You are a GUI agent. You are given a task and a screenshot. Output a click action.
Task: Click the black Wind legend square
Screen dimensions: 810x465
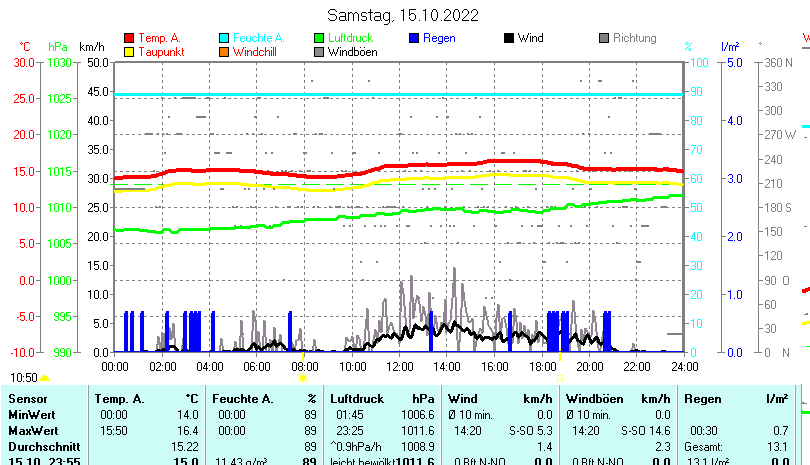pos(509,39)
